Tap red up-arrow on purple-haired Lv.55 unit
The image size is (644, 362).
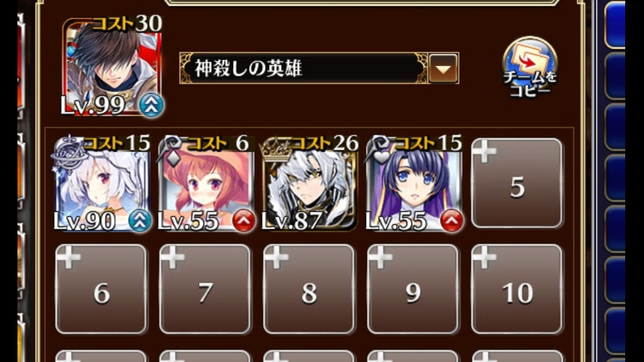[451, 221]
